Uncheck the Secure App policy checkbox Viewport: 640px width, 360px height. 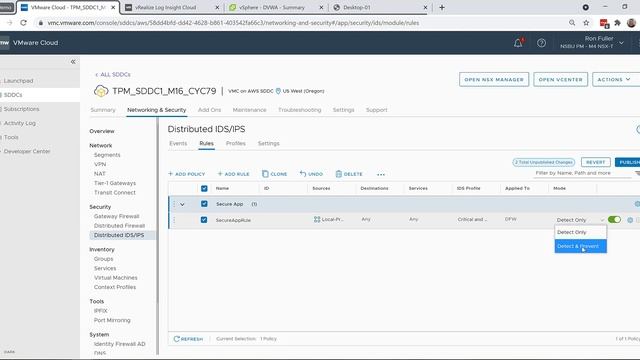204,204
